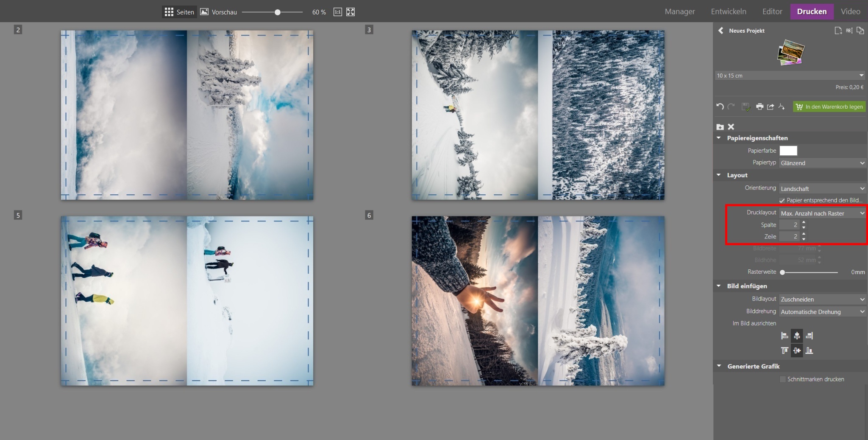Collapse the Generierte Grafik section
The width and height of the screenshot is (868, 440).
coord(719,366)
